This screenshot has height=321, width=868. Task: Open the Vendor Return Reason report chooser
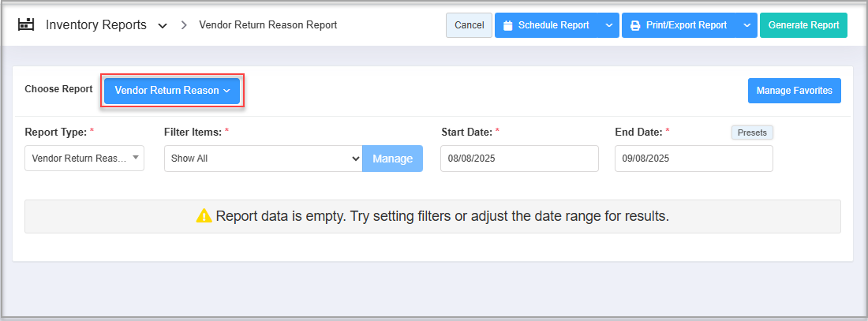(x=172, y=91)
